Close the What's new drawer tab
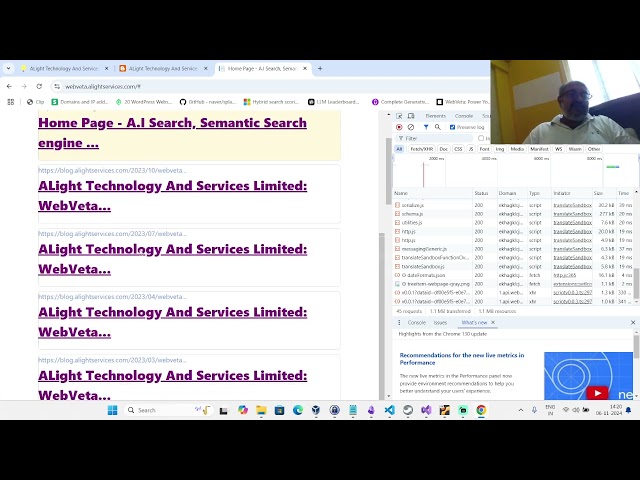Viewport: 640px width, 480px height. 493,322
